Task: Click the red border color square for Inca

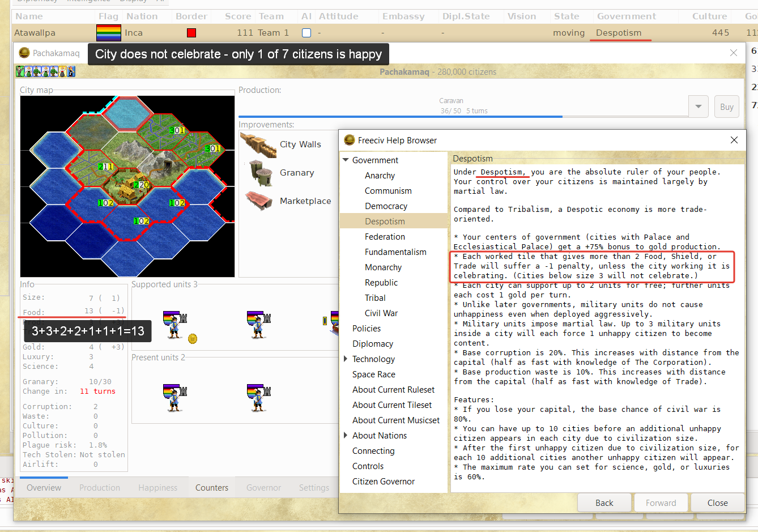Action: (x=191, y=33)
